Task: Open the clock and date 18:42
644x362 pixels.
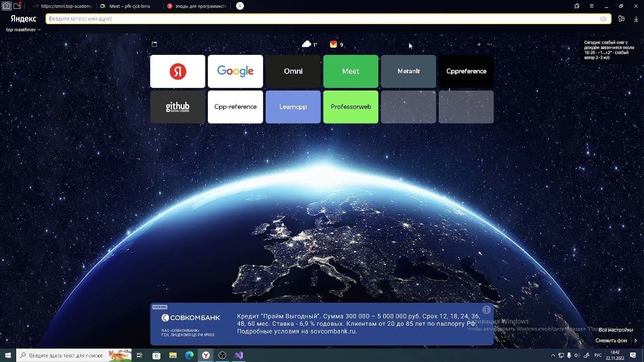Action: pyautogui.click(x=615, y=355)
